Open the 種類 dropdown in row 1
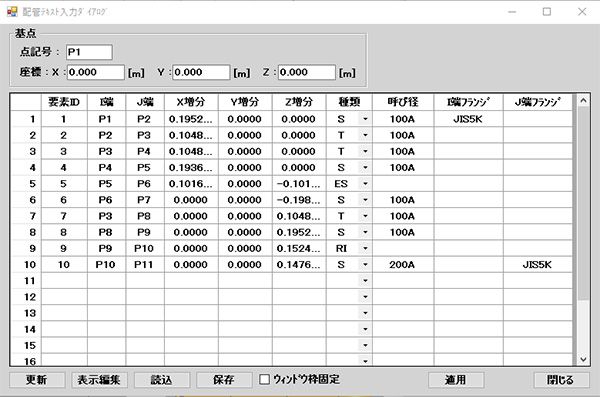The height and width of the screenshot is (397, 600). coord(365,119)
